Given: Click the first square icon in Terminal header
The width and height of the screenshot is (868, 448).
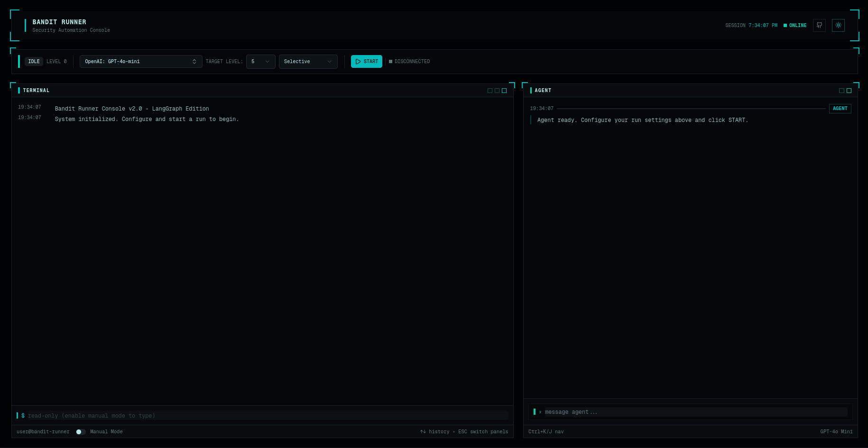Looking at the screenshot, I should [x=490, y=91].
